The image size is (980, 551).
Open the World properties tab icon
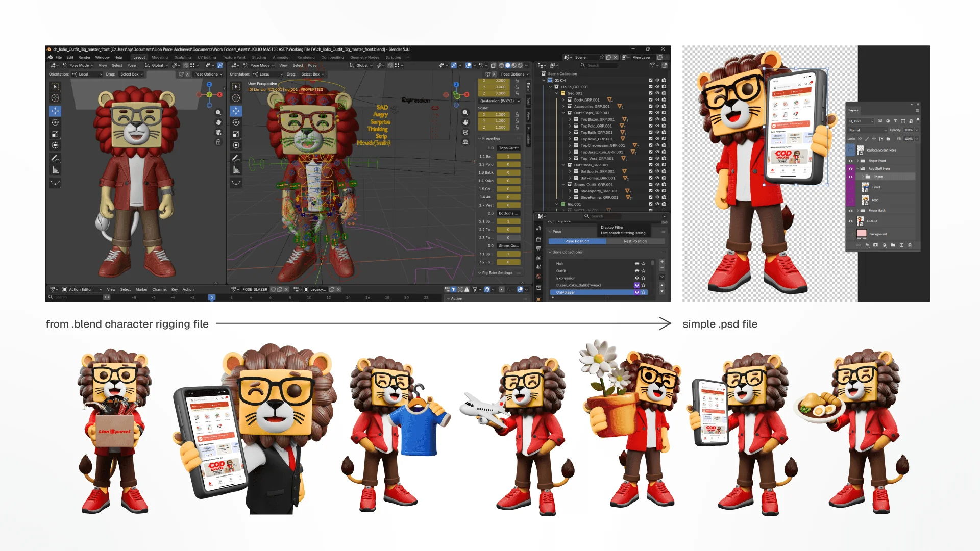(538, 277)
